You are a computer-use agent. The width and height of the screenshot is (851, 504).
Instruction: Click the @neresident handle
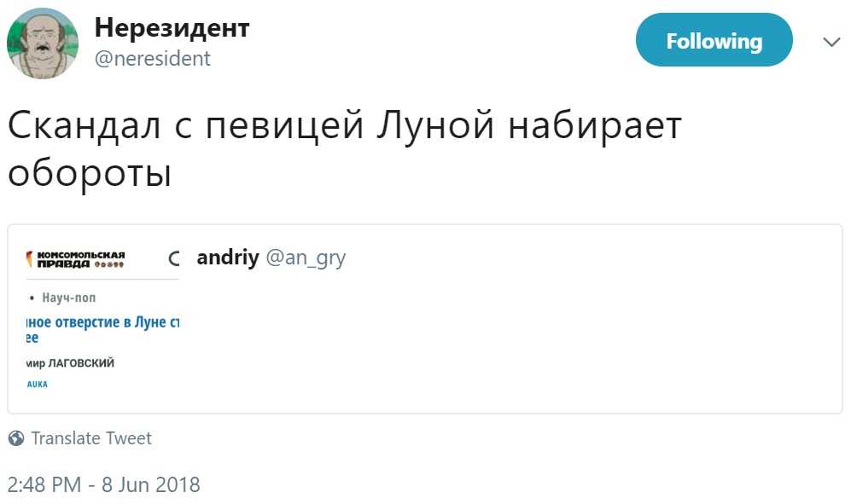(152, 59)
